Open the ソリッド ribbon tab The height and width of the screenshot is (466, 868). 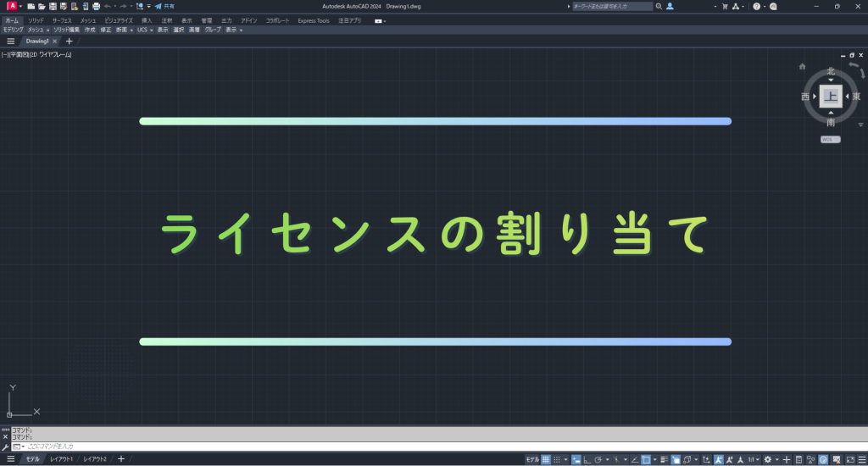tap(36, 20)
